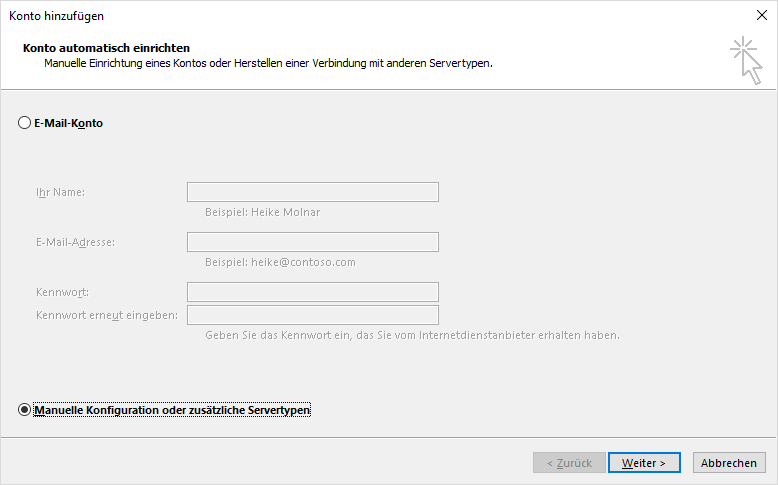Click the Kennwort erneut eingeben field
Screen dimensions: 778x485
(313, 315)
